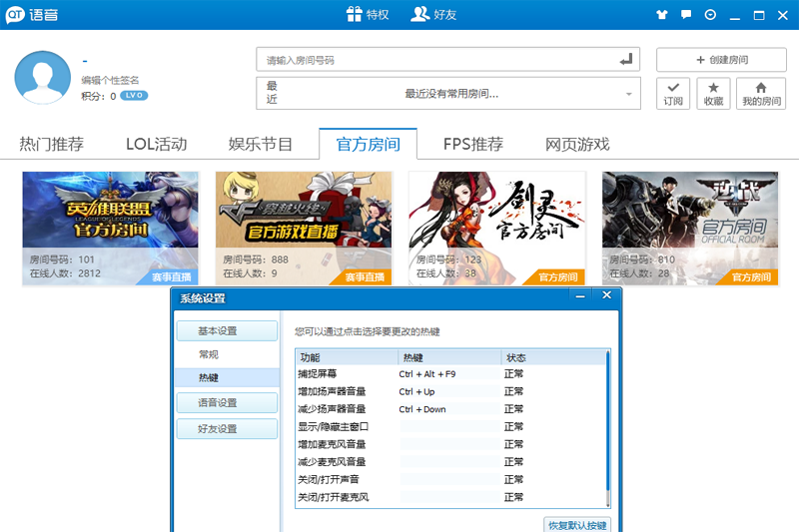Image resolution: width=799 pixels, height=532 pixels.
Task: Click the QT 语音 logo
Action: pos(32,15)
